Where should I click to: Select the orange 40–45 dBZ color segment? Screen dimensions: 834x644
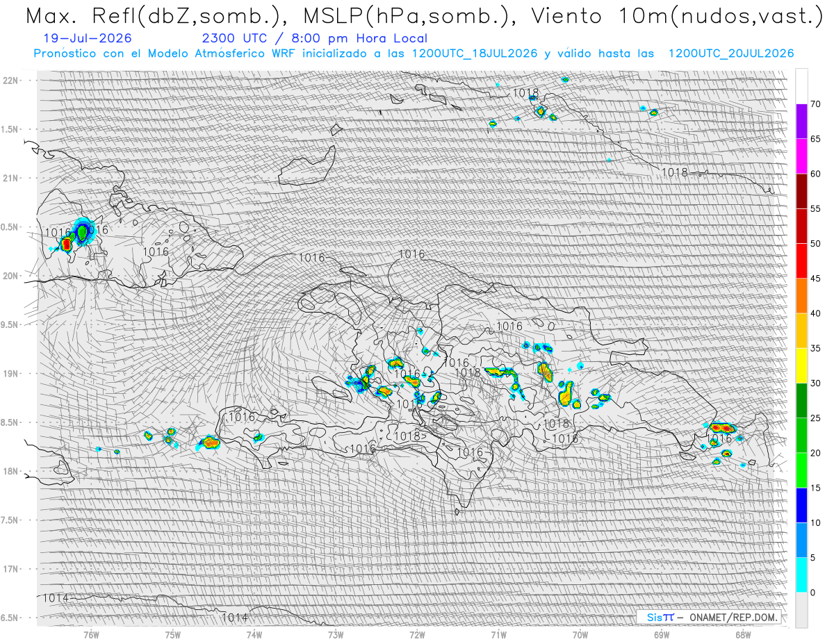point(801,296)
